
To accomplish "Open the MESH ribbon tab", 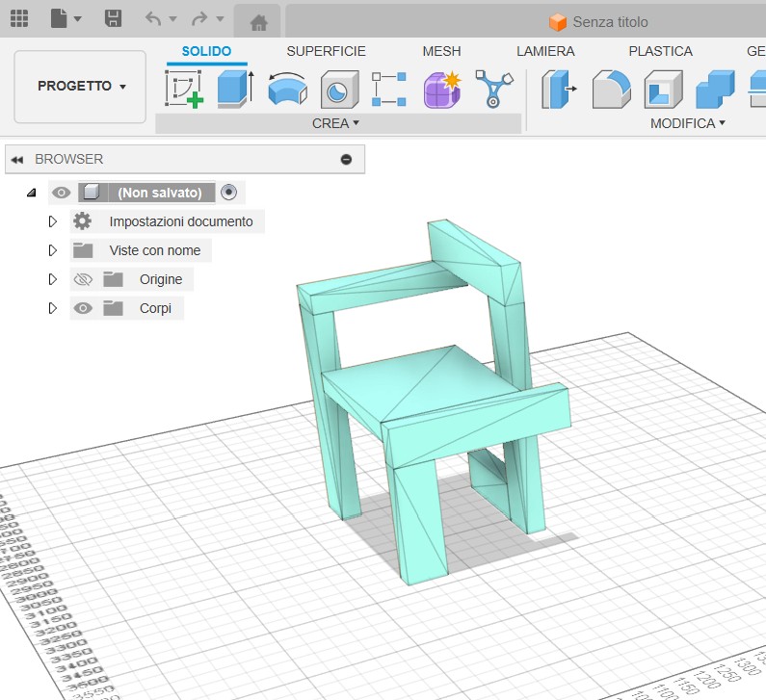I will point(441,51).
